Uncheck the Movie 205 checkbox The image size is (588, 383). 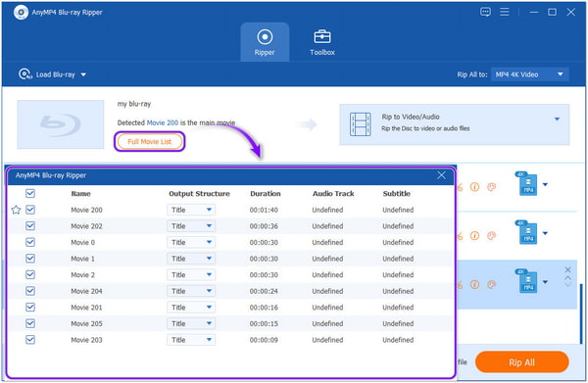coord(30,323)
